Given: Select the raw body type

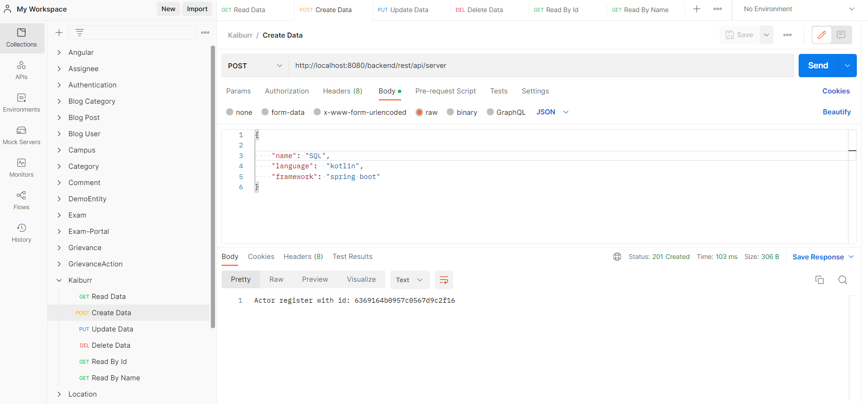Looking at the screenshot, I should pyautogui.click(x=419, y=112).
